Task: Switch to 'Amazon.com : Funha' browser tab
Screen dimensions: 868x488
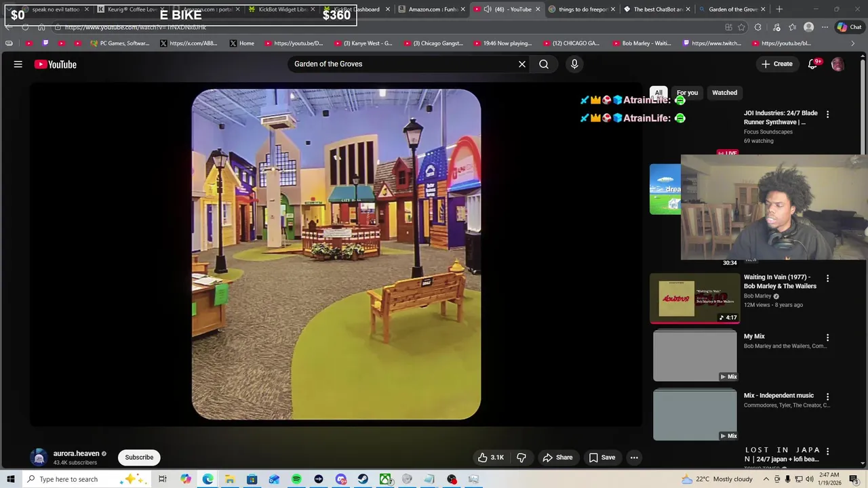Action: coord(429,9)
